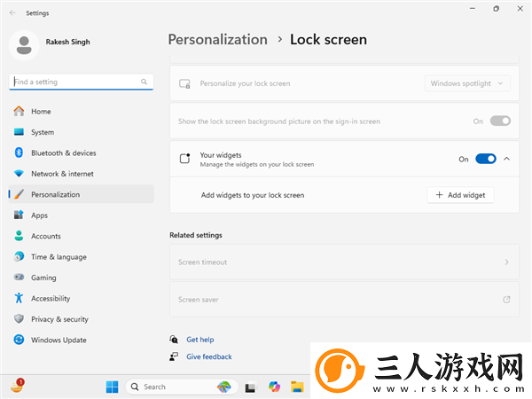Open the taskbar widgets icon with notification badge
This screenshot has width=532, height=399.
click(17, 386)
